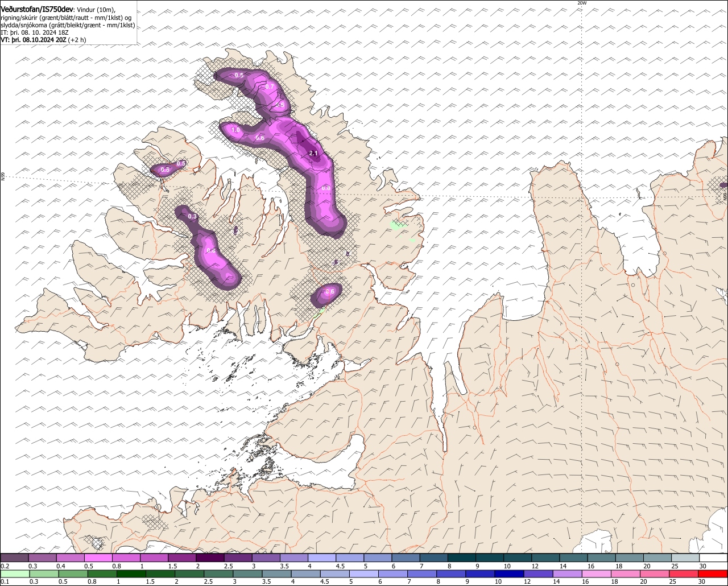This screenshot has width=728, height=586.
Task: Click the '0.2' legend scale label
Action: click(5, 566)
